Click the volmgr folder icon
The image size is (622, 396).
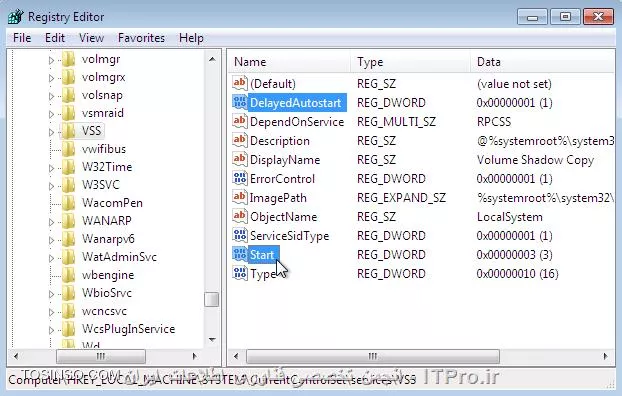coord(69,59)
